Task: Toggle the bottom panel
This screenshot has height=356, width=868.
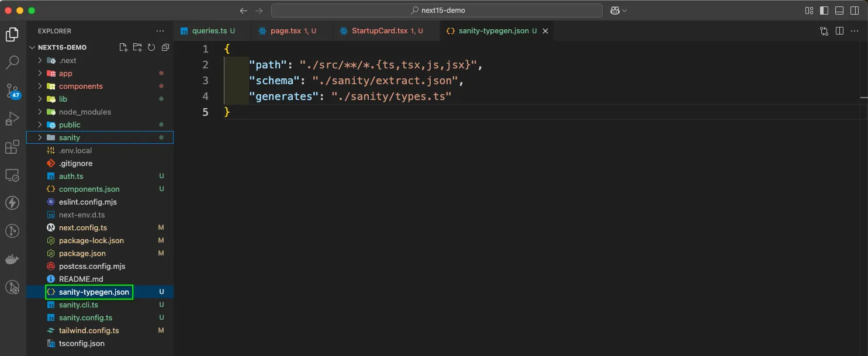Action: click(x=840, y=11)
